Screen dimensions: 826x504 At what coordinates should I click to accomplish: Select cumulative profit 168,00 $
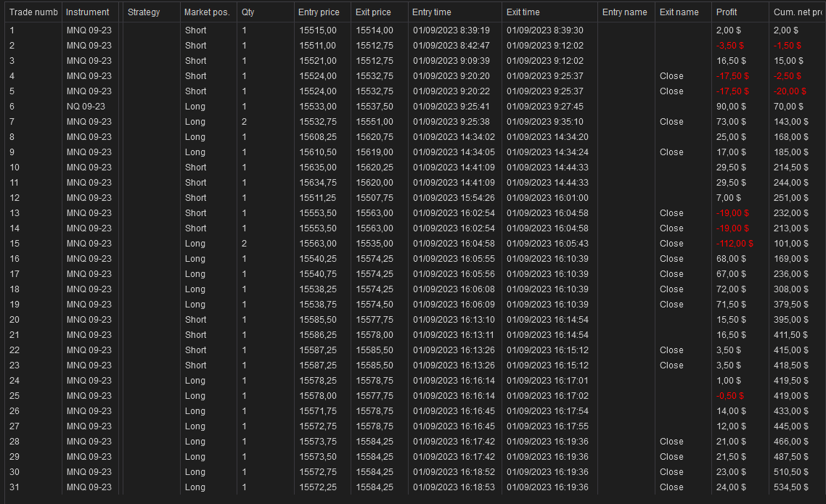click(x=790, y=137)
